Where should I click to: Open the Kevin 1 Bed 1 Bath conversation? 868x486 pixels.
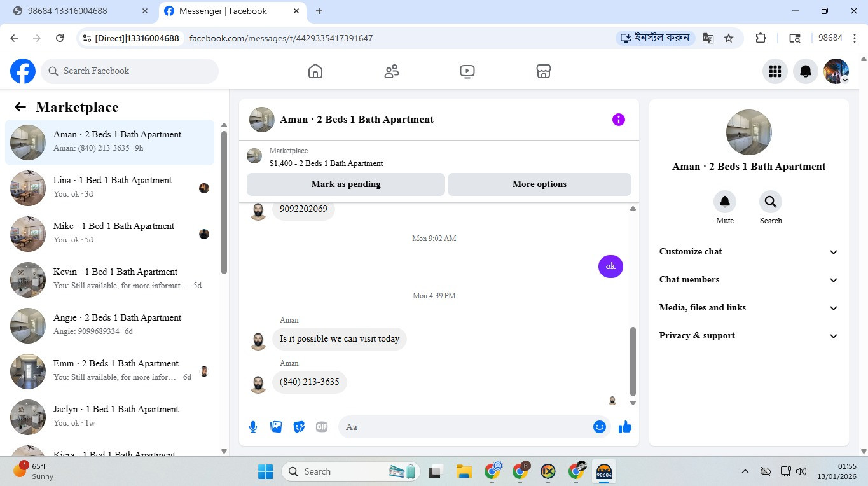coord(109,280)
